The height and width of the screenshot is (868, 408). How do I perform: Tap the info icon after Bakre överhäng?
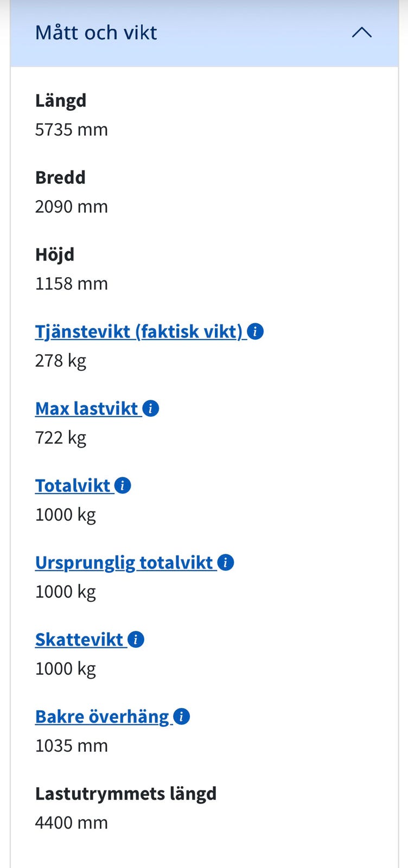(181, 717)
